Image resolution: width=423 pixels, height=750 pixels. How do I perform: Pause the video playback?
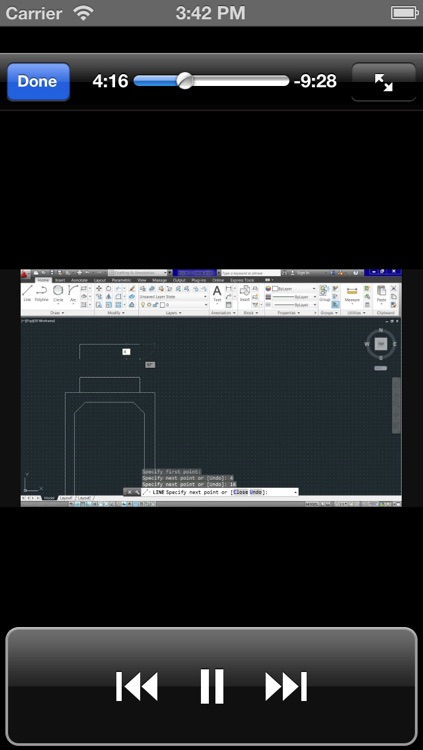point(212,686)
